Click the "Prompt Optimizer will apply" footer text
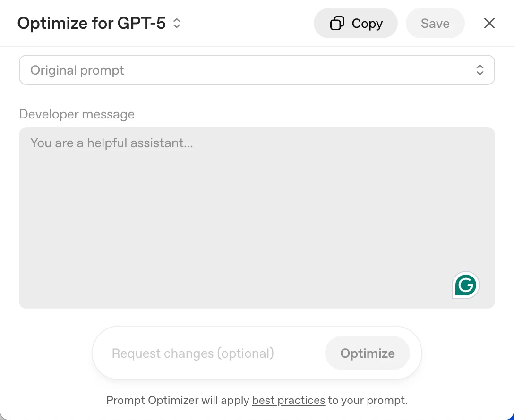 pyautogui.click(x=178, y=401)
